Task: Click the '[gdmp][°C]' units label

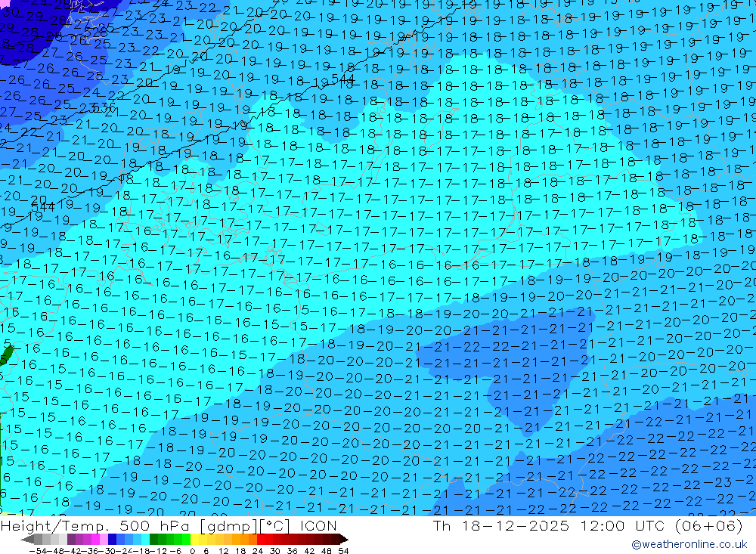Action: (x=246, y=526)
